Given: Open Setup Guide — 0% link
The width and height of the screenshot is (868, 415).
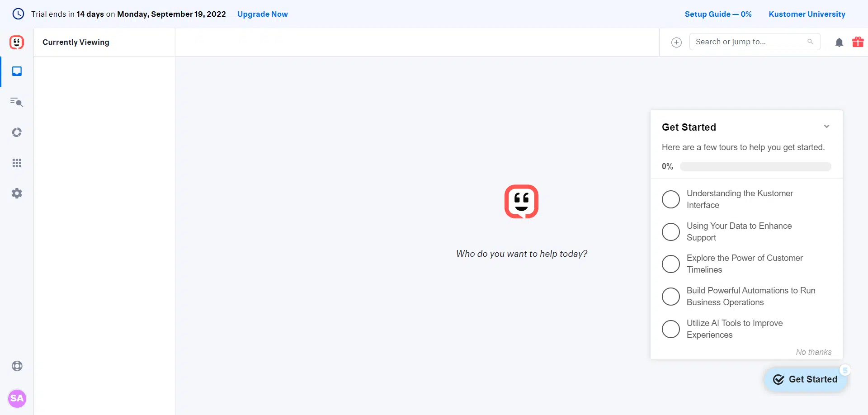Looking at the screenshot, I should pyautogui.click(x=718, y=14).
